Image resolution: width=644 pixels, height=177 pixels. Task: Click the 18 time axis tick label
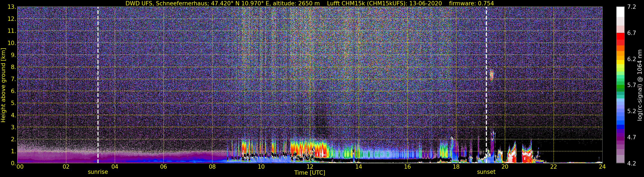456,167
